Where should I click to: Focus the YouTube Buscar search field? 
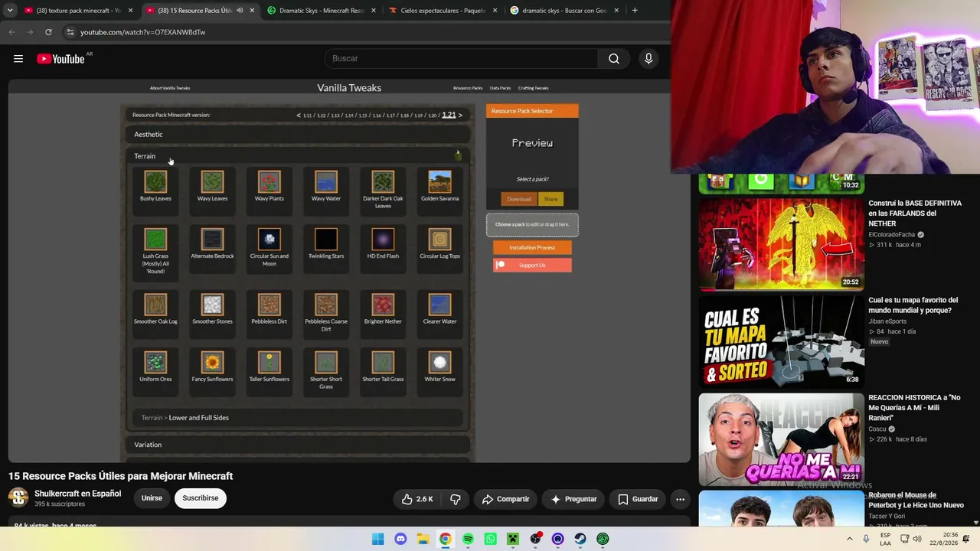[461, 59]
